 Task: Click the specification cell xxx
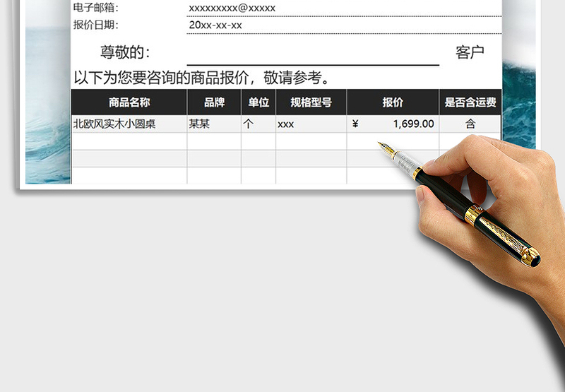click(311, 124)
